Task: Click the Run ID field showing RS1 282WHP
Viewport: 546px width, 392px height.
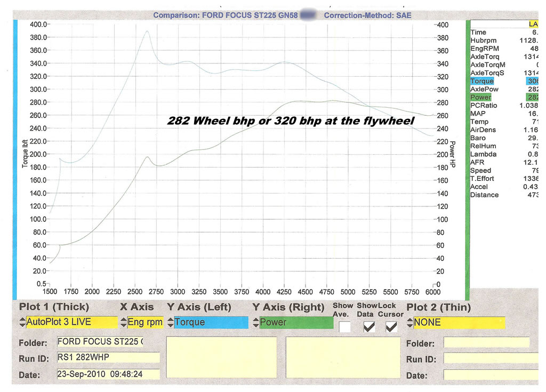Action: (108, 357)
